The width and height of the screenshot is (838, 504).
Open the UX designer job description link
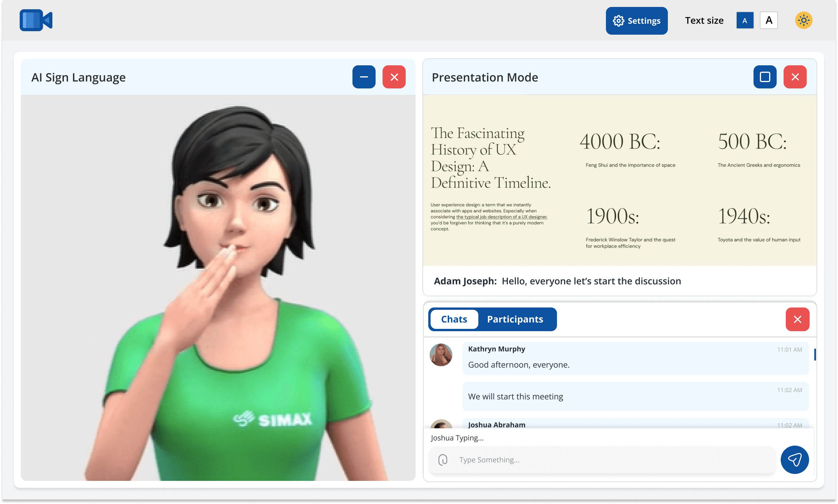click(501, 217)
